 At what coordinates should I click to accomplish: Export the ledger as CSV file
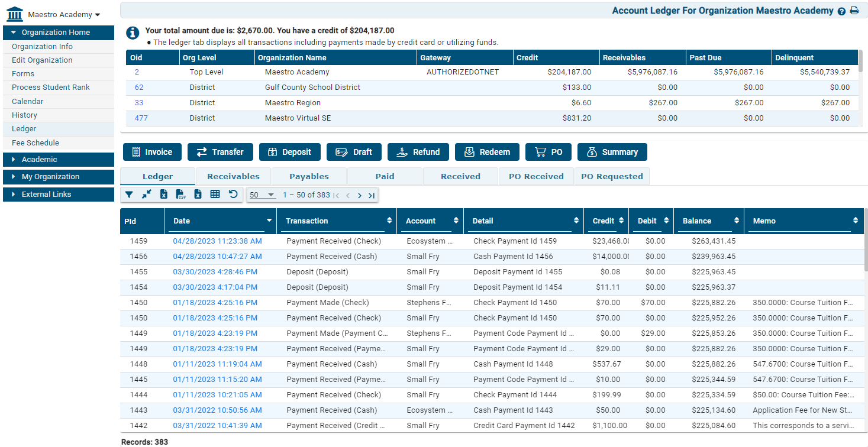pos(181,195)
